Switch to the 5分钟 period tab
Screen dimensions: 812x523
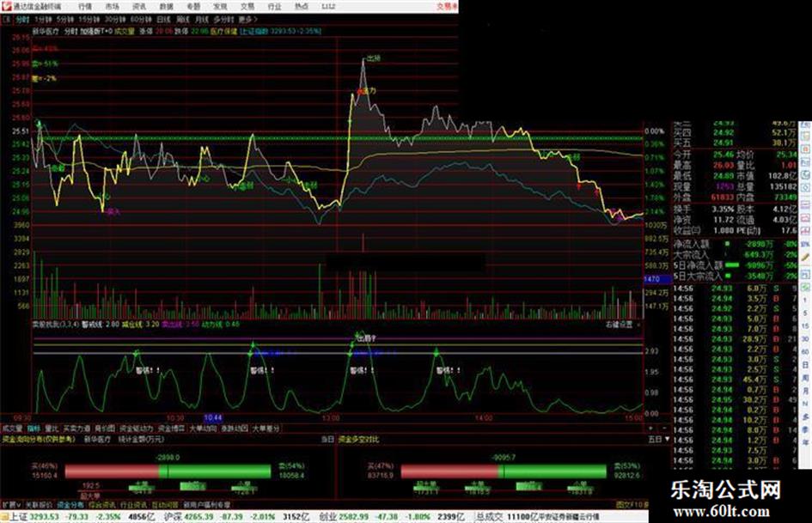[65, 19]
